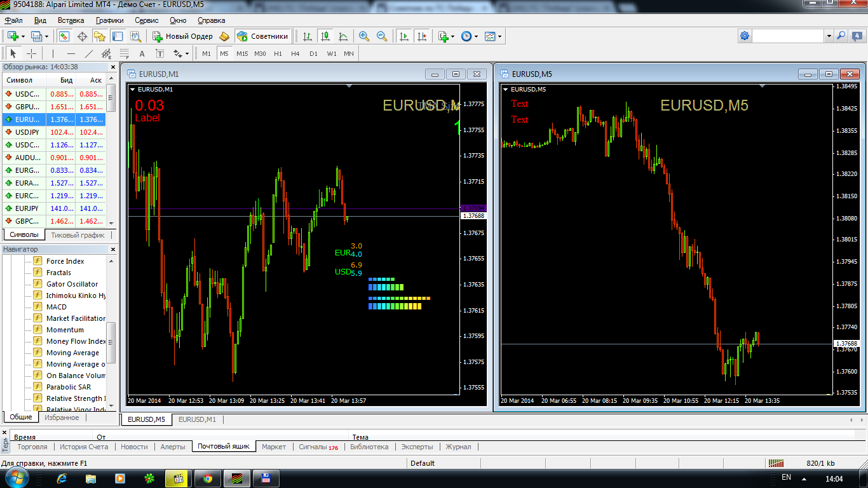This screenshot has height=488, width=868.
Task: Select the Horizontal Line drawing tool
Action: (71, 53)
